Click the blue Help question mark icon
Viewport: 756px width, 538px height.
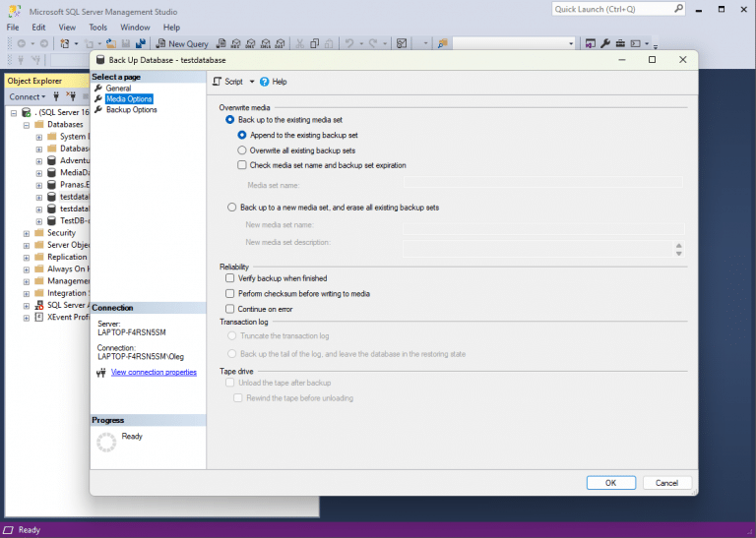click(264, 82)
